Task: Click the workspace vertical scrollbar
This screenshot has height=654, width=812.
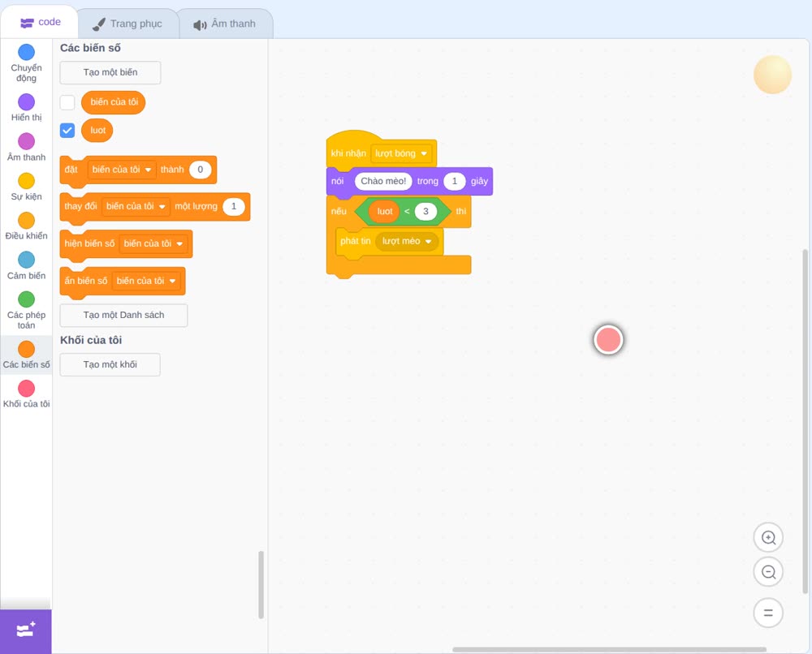Action: [805, 422]
